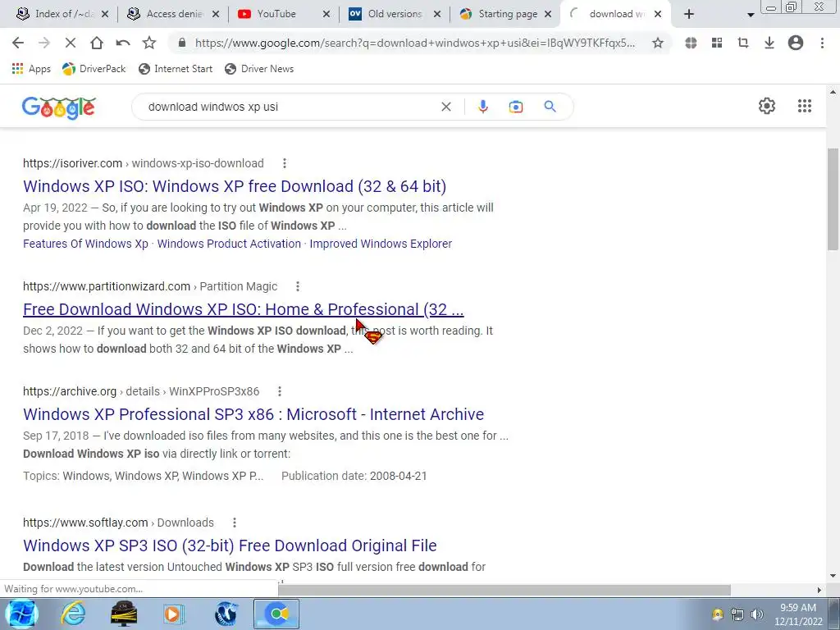
Task: Open Driver News bookmark
Action: [260, 69]
